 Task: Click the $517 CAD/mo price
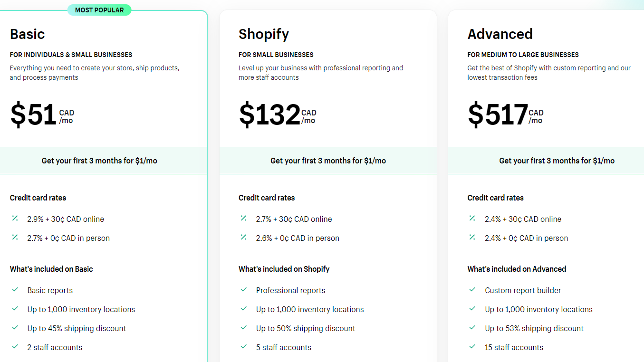505,115
